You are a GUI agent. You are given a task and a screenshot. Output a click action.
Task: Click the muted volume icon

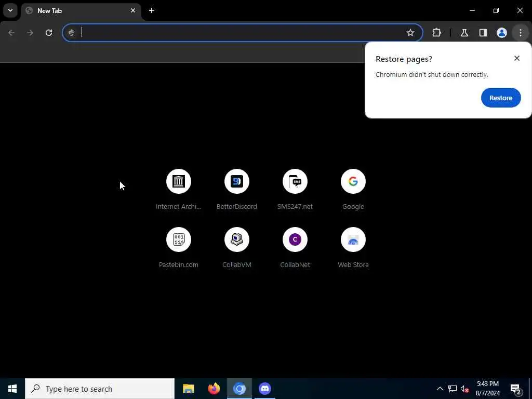click(464, 389)
